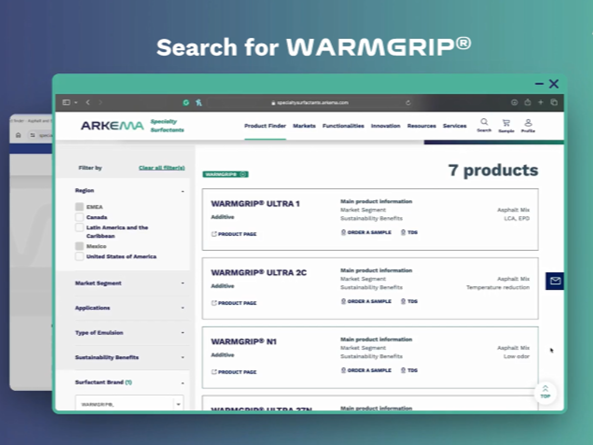
Task: Download TDS for WARMGRIP ULTRA 2C
Action: point(409,301)
